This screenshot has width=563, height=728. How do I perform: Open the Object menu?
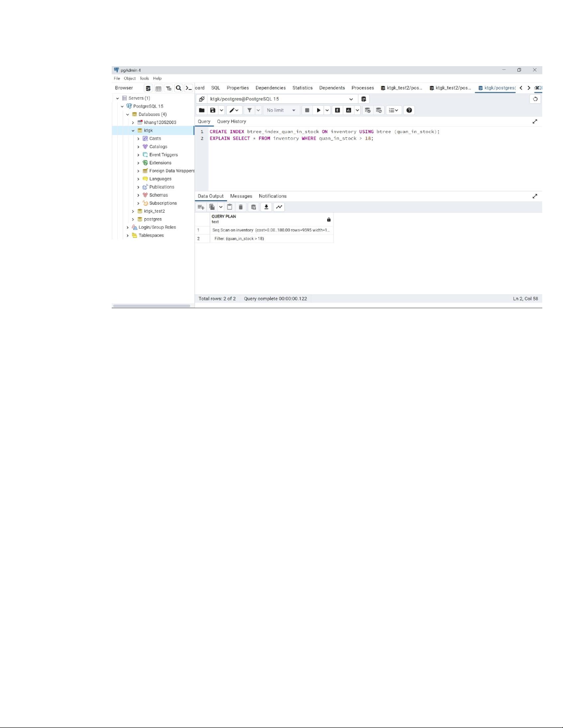tap(130, 79)
